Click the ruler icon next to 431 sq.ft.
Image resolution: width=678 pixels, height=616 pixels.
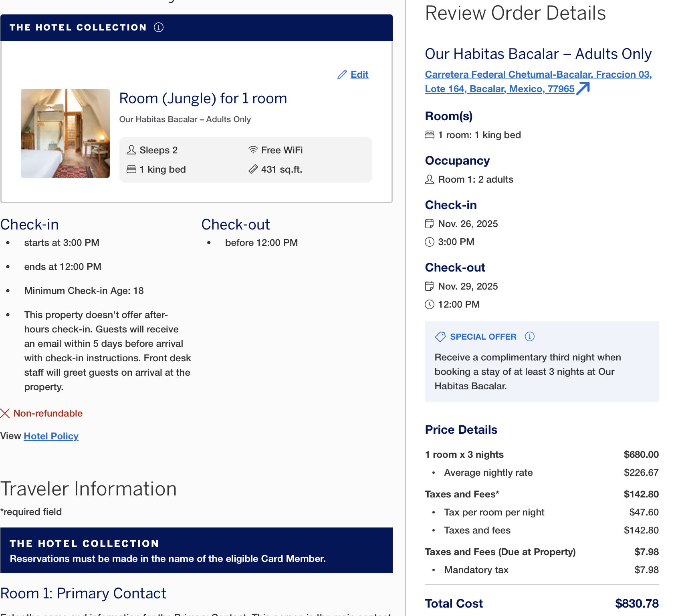coord(253,169)
